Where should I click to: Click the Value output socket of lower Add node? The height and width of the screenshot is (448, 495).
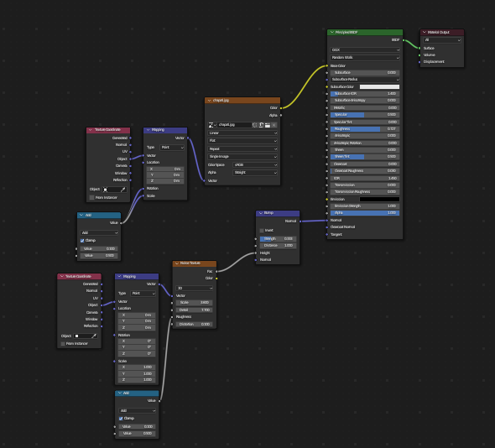coord(159,401)
